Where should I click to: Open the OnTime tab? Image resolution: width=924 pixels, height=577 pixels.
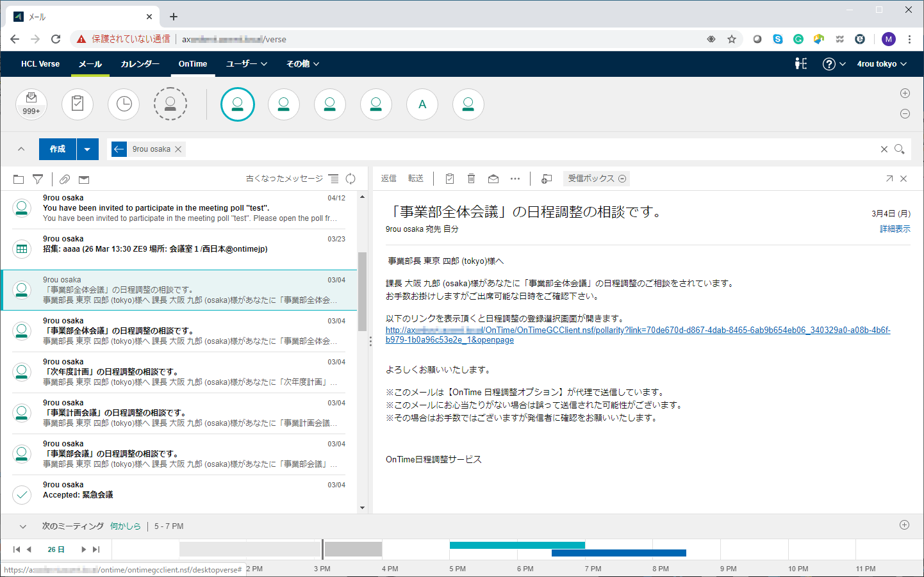(x=192, y=64)
